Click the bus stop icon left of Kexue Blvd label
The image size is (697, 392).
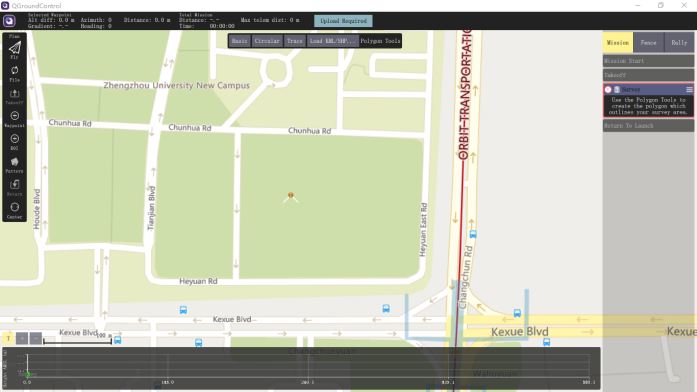[x=183, y=310]
